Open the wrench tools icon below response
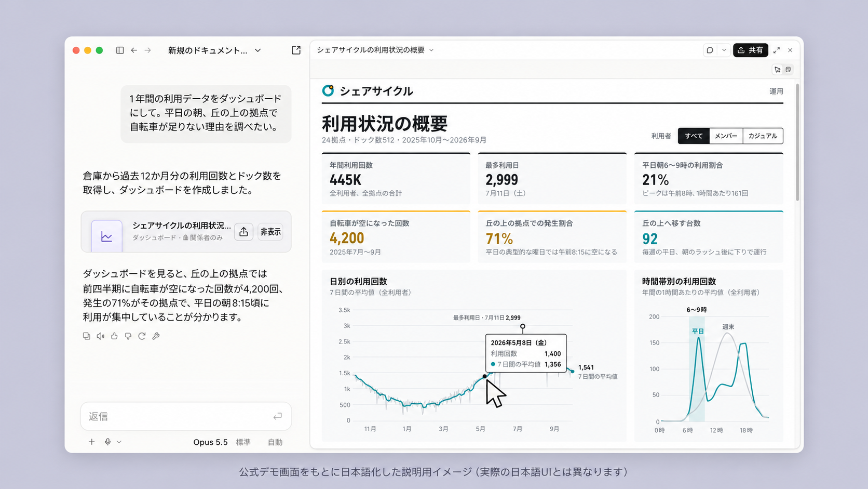868x489 pixels. coord(156,336)
